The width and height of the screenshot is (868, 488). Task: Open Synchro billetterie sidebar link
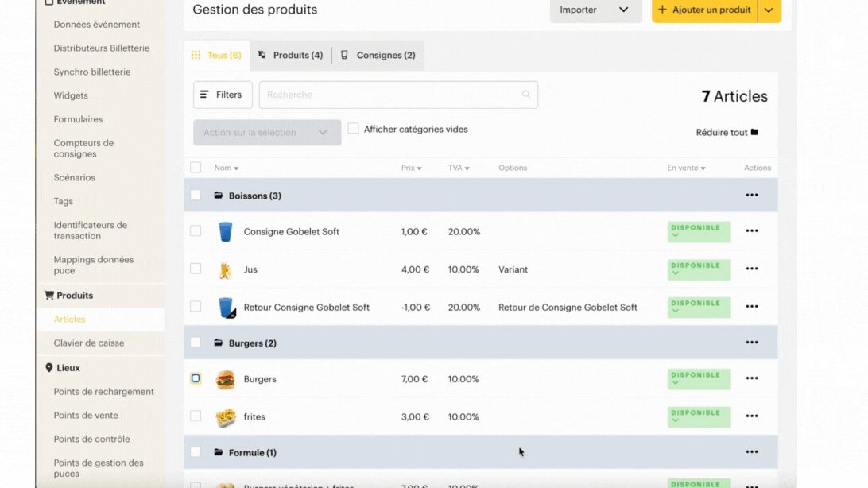tap(92, 72)
